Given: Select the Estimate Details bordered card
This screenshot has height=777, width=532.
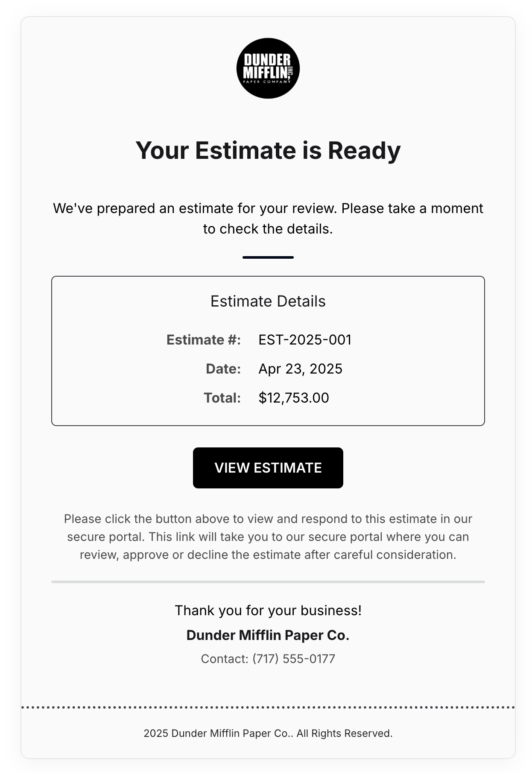Looking at the screenshot, I should coord(268,351).
